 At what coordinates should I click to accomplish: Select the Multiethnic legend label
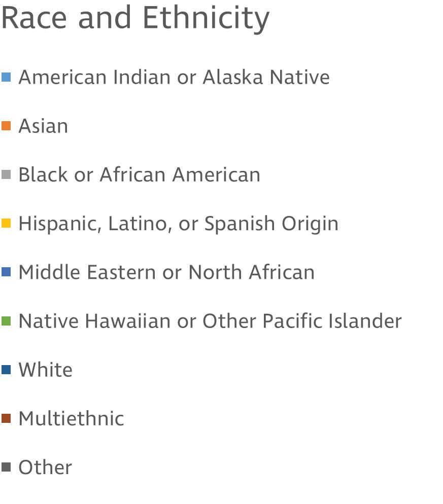coord(71,418)
